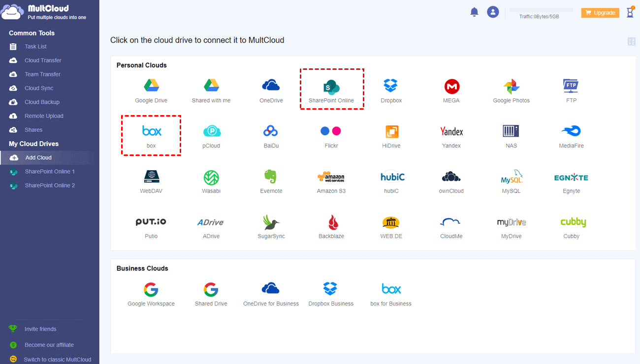
Task: Open the hourglass icon in header
Action: pyautogui.click(x=630, y=12)
